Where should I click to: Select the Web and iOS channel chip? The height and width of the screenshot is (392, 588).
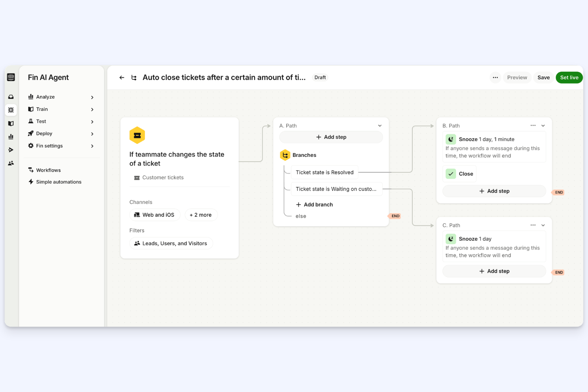point(155,214)
